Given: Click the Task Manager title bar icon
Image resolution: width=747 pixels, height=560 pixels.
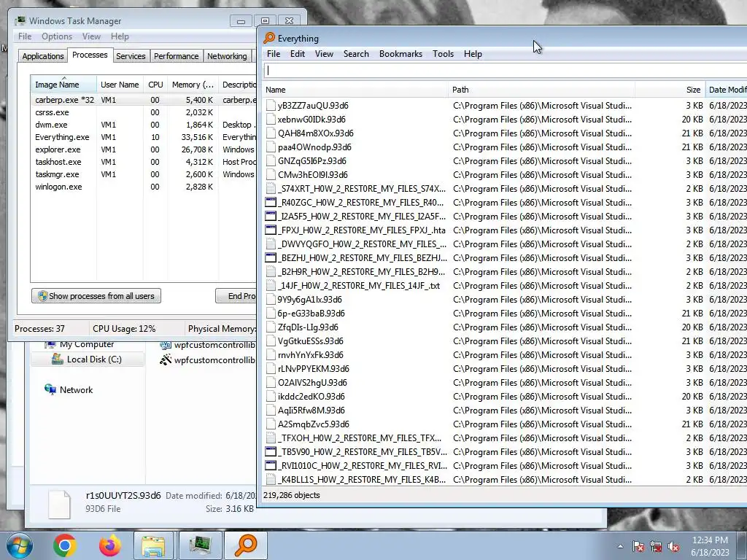Looking at the screenshot, I should click(x=20, y=21).
